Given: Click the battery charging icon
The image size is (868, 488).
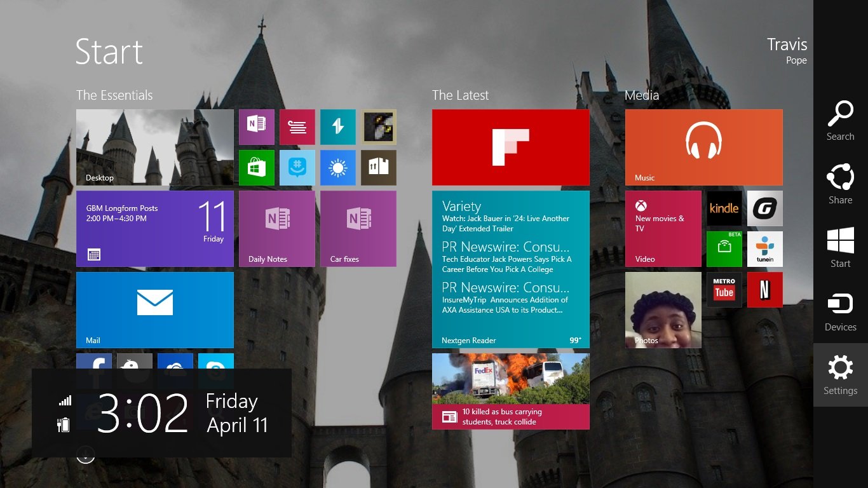Looking at the screenshot, I should pos(64,424).
